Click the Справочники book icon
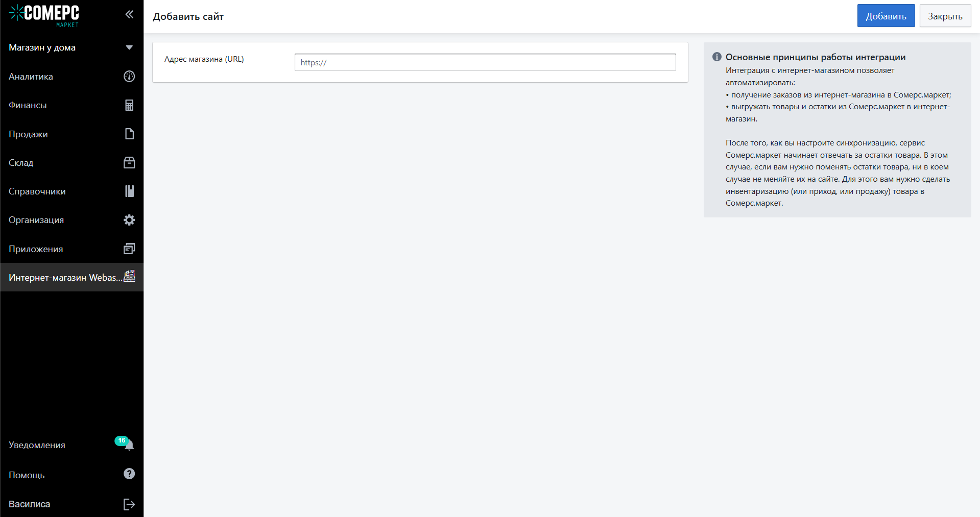Viewport: 980px width, 517px height. 129,191
